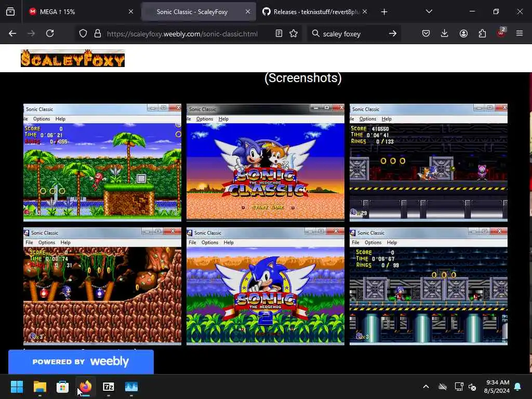Screen dimensions: 532x399
Task: Click the cloud sync tray icon
Action: 443,387
